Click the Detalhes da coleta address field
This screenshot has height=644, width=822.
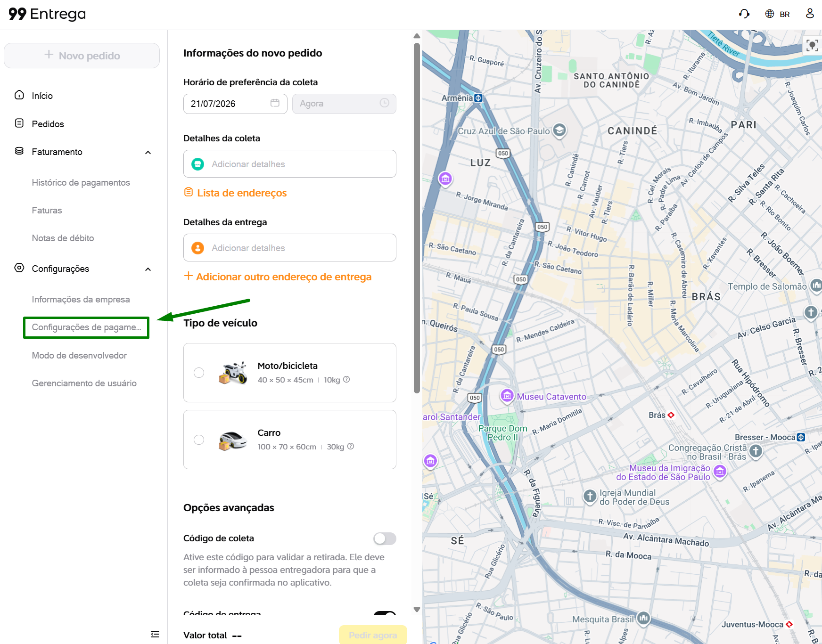(290, 164)
